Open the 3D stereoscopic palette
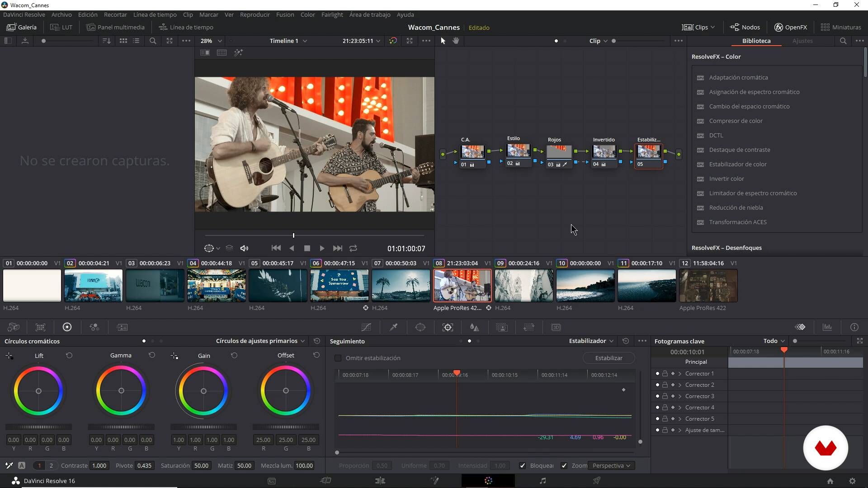Image resolution: width=868 pixels, height=488 pixels. pyautogui.click(x=556, y=327)
